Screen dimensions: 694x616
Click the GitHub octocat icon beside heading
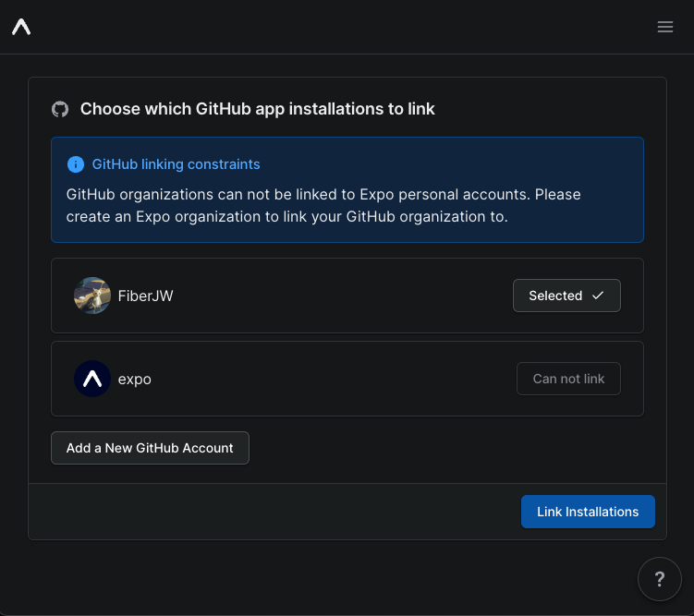[60, 109]
